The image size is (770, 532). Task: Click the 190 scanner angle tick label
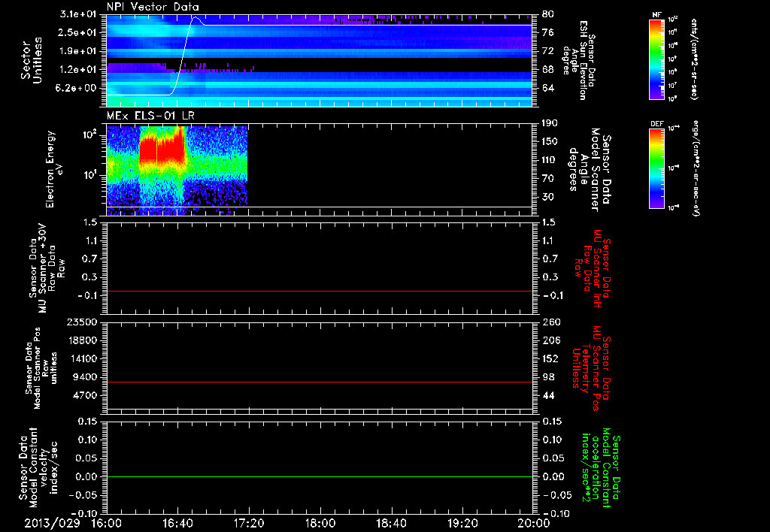click(x=550, y=123)
